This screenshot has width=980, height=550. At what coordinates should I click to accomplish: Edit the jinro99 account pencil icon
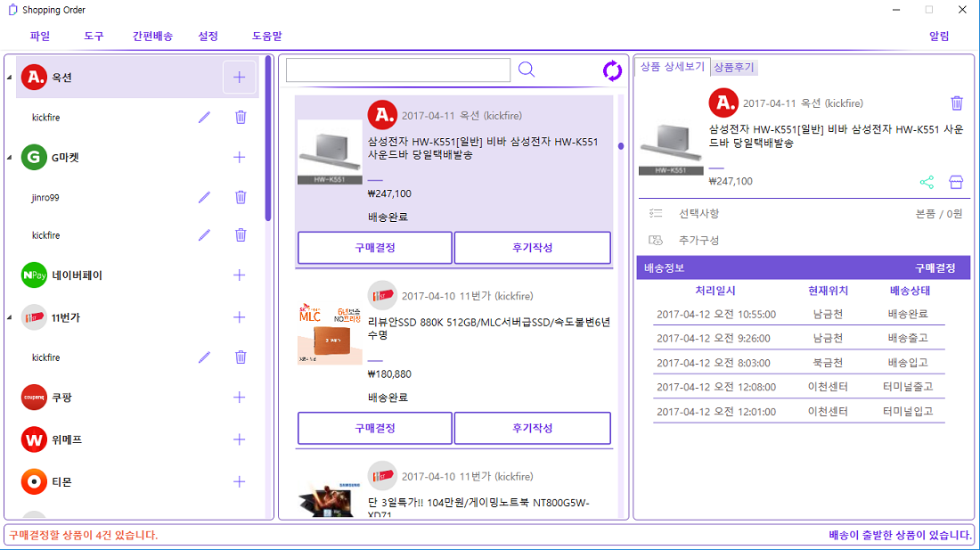coord(204,198)
